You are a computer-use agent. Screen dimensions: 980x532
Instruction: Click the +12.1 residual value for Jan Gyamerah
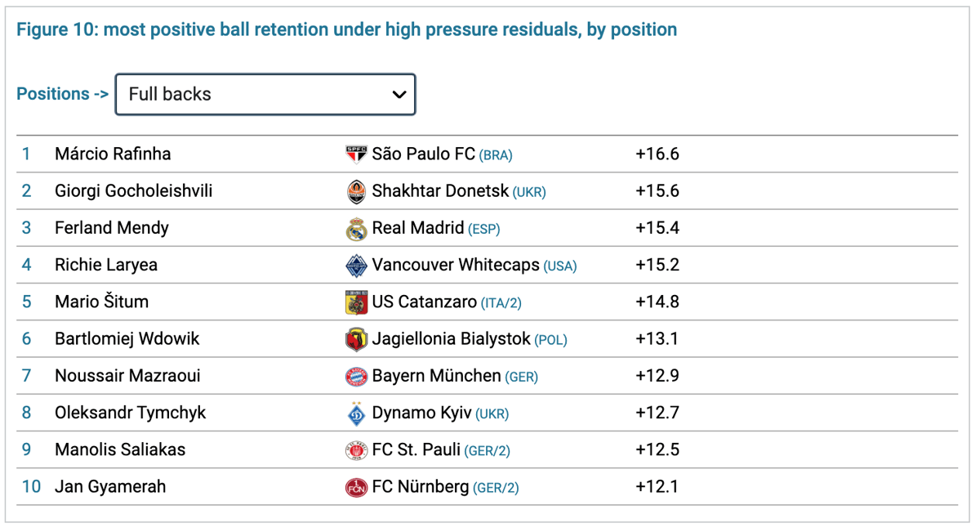(x=657, y=486)
